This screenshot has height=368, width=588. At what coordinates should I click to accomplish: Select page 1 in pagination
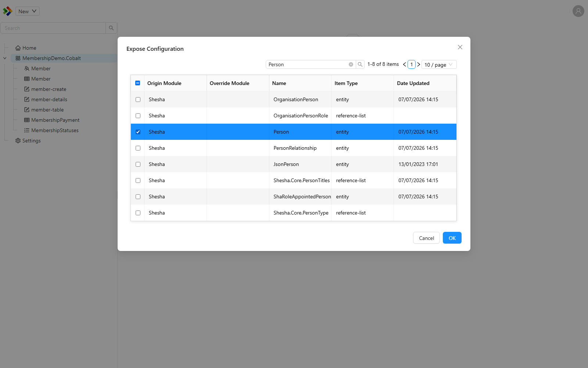(412, 64)
